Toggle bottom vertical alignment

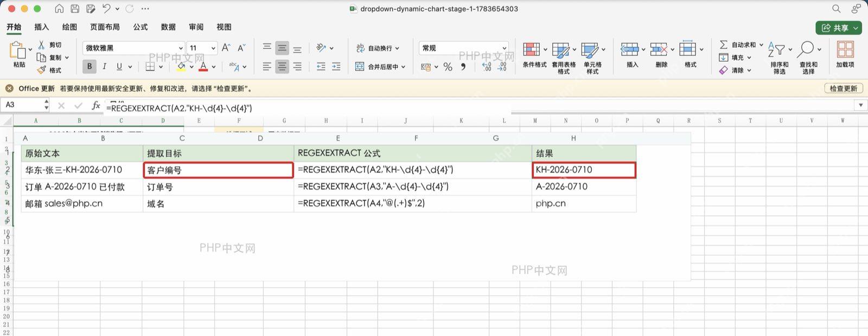(297, 48)
